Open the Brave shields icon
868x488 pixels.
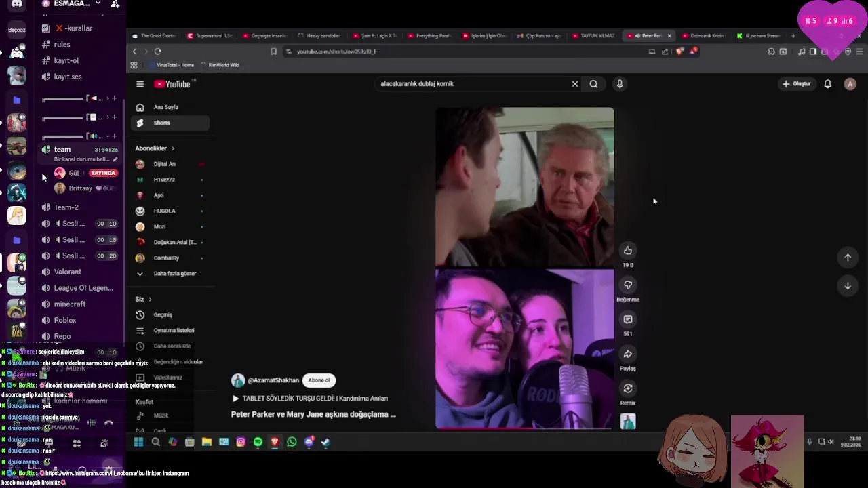point(679,52)
